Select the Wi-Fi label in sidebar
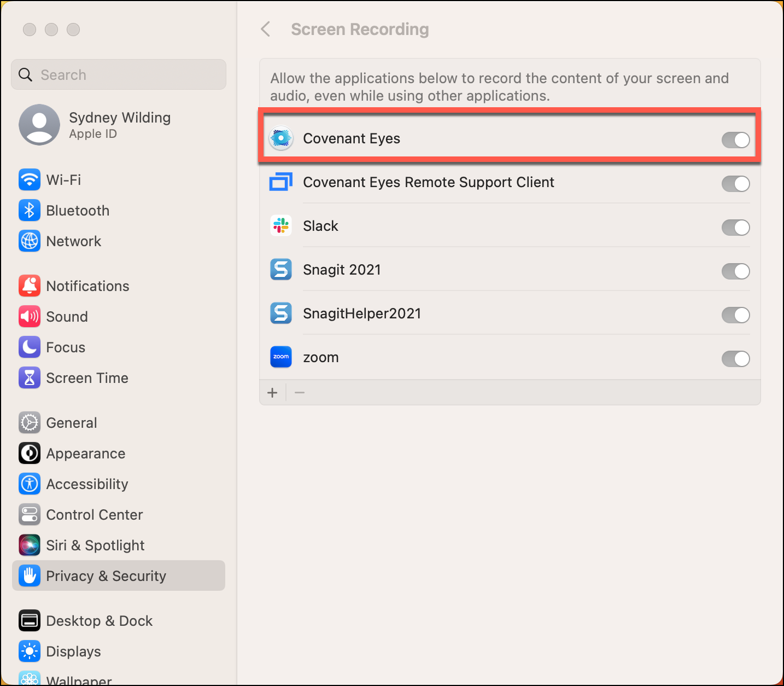 click(63, 180)
